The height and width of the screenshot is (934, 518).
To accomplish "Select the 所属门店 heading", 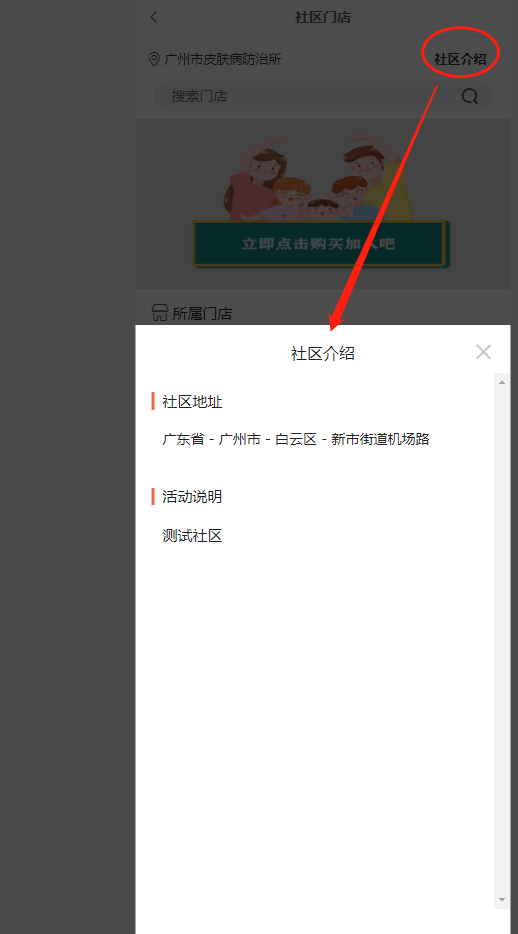I will pyautogui.click(x=202, y=313).
